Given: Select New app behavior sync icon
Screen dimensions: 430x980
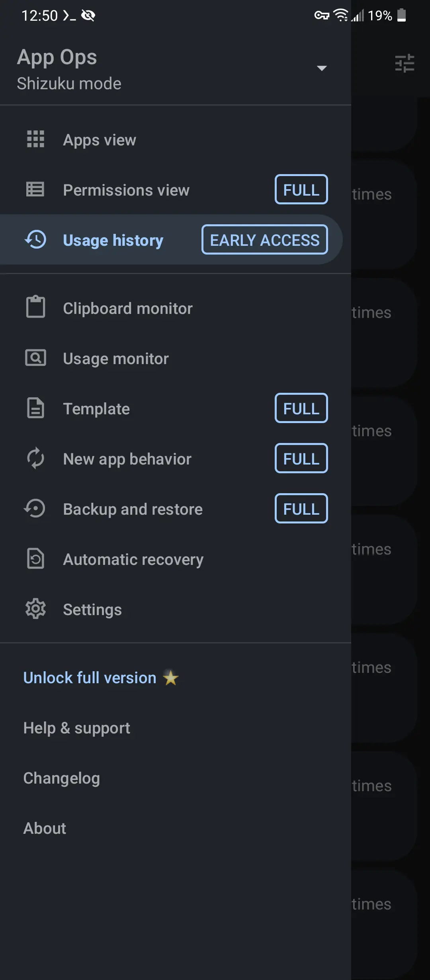Looking at the screenshot, I should pyautogui.click(x=35, y=458).
